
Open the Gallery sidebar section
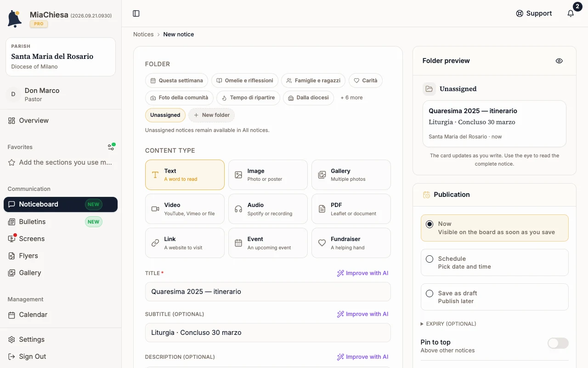coord(61,273)
